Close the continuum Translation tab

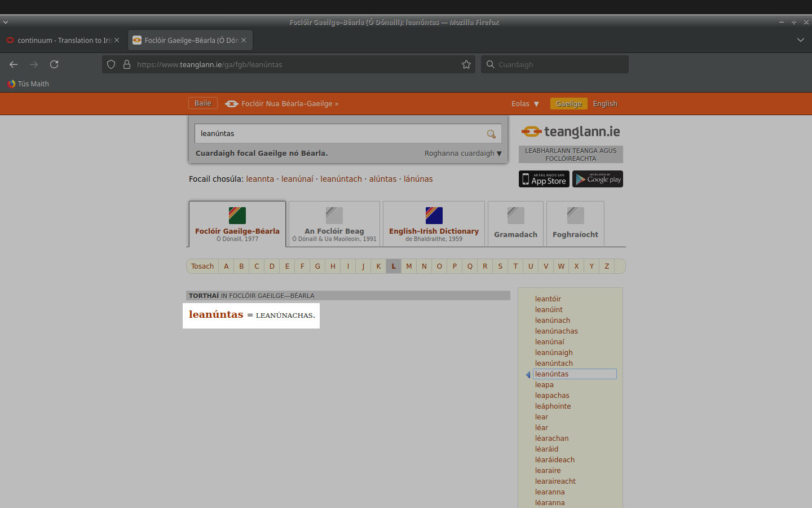point(117,40)
